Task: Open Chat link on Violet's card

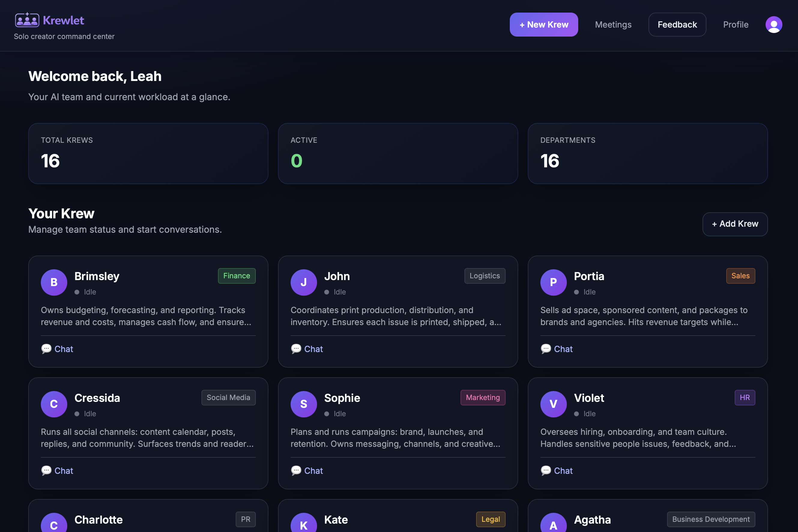Action: [563, 471]
